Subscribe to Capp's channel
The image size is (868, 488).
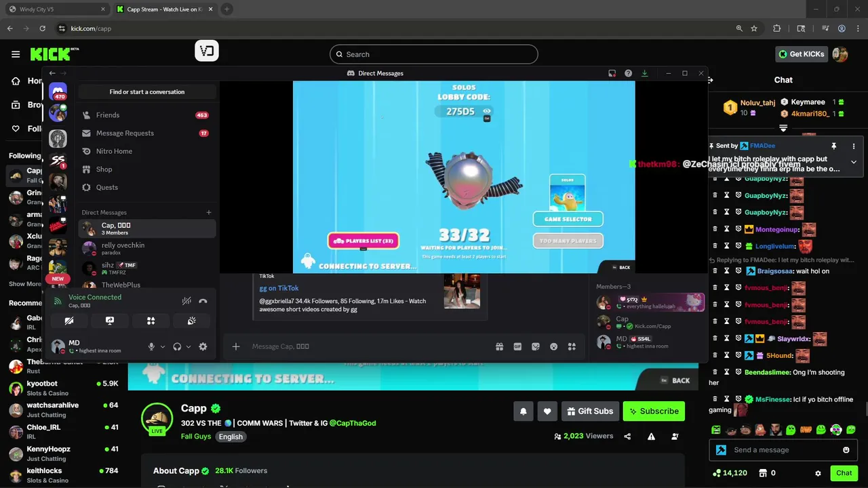coord(654,411)
